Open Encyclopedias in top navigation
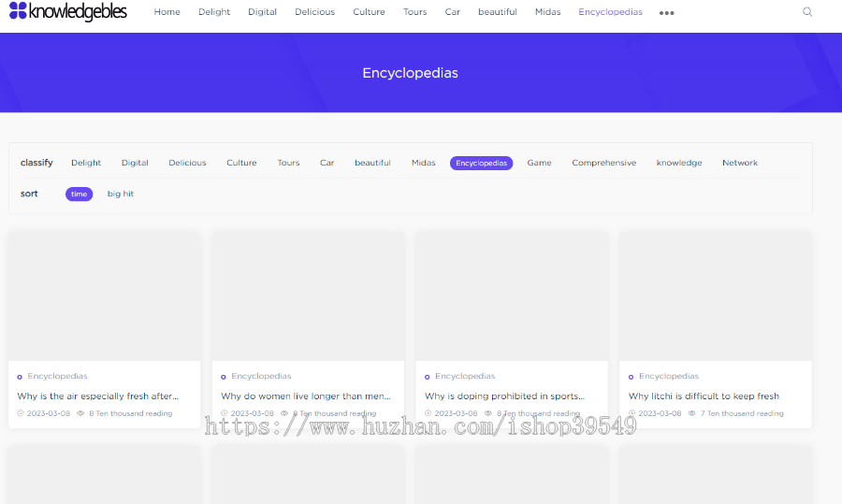The height and width of the screenshot is (504, 842). 610,12
